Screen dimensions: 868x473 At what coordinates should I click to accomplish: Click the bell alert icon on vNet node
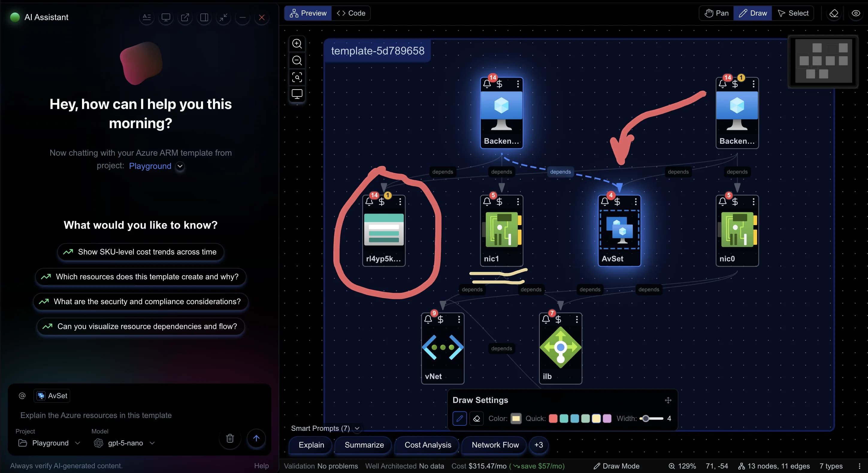click(428, 319)
